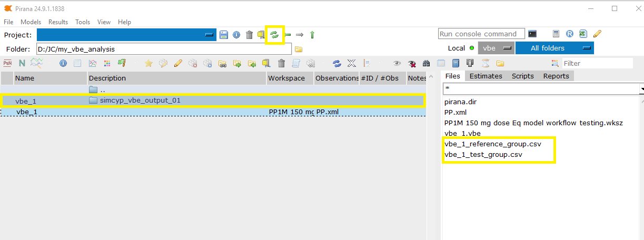Open the Tools menu
Screen dimensions: 644x240
[x=83, y=22]
